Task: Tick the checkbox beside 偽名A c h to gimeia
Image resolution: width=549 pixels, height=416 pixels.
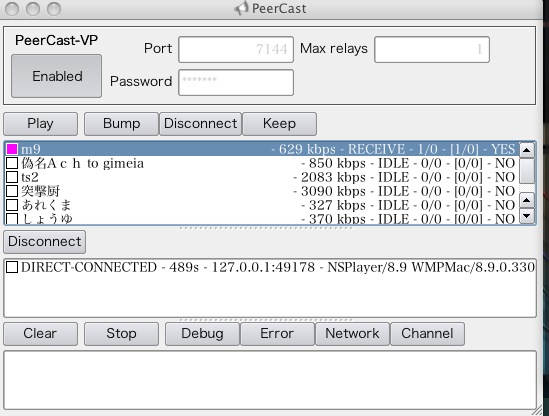Action: [12, 163]
